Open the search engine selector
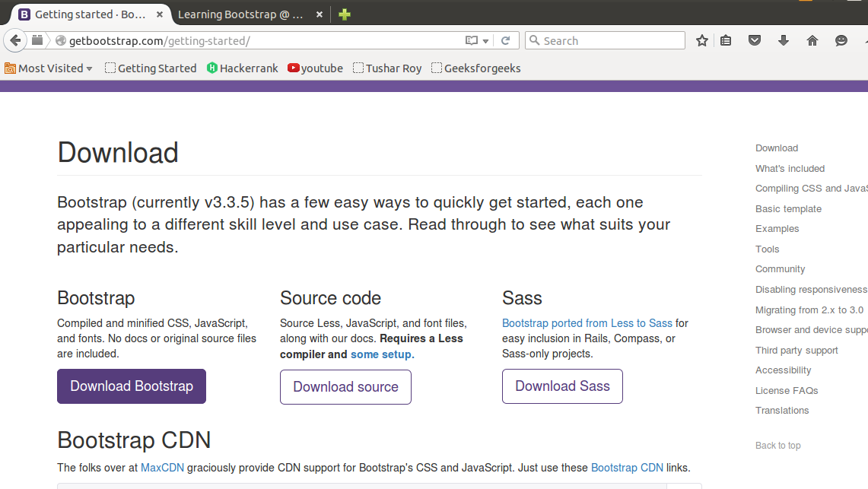868x489 pixels. pos(533,40)
